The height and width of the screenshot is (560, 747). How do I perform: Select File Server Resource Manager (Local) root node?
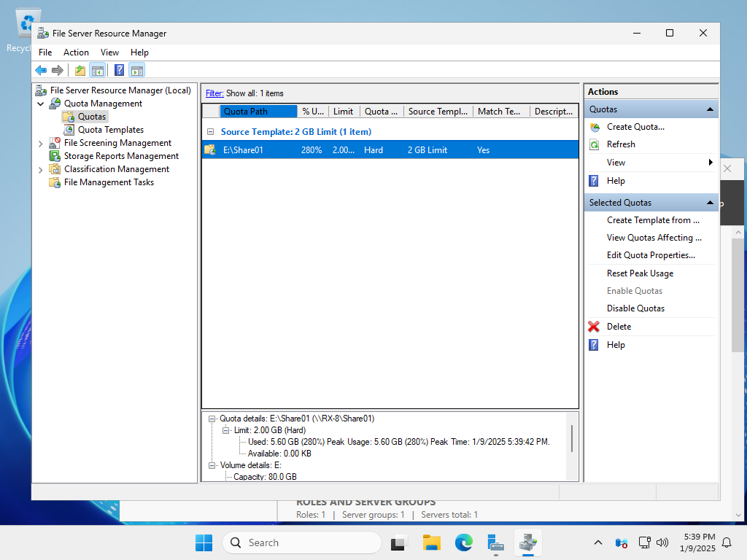120,90
